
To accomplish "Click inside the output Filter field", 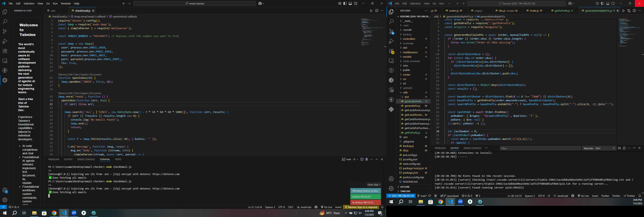I will pyautogui.click(x=540, y=148).
